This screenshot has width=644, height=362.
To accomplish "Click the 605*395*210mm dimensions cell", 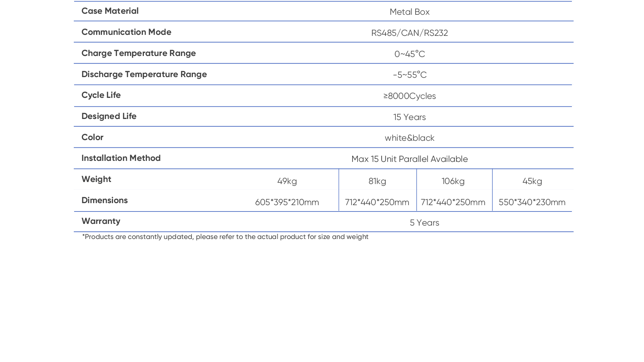I will click(x=287, y=202).
